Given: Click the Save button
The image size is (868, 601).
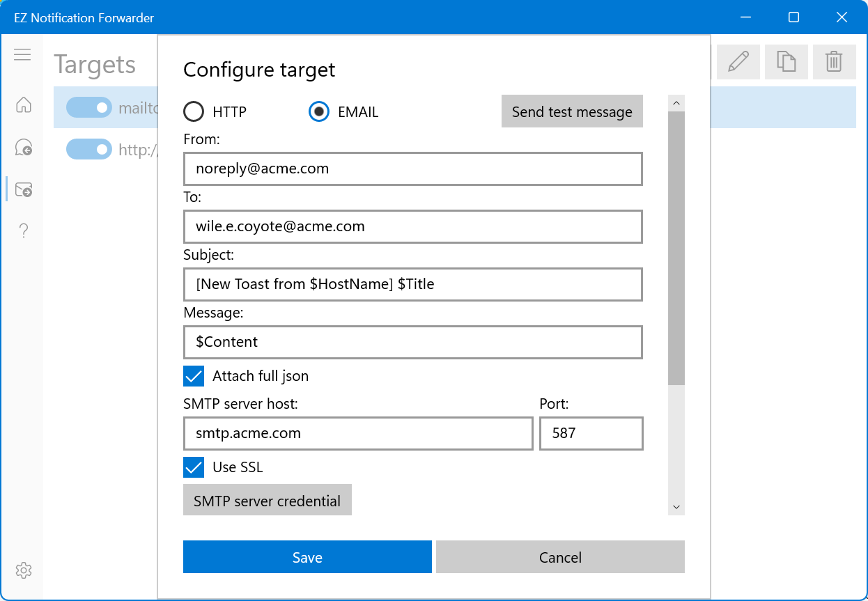Looking at the screenshot, I should point(307,557).
